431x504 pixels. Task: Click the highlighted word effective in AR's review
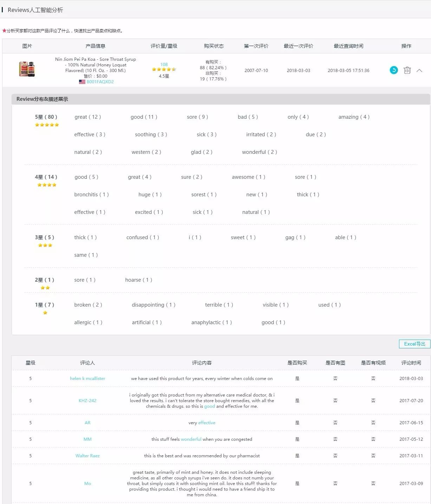click(x=207, y=423)
